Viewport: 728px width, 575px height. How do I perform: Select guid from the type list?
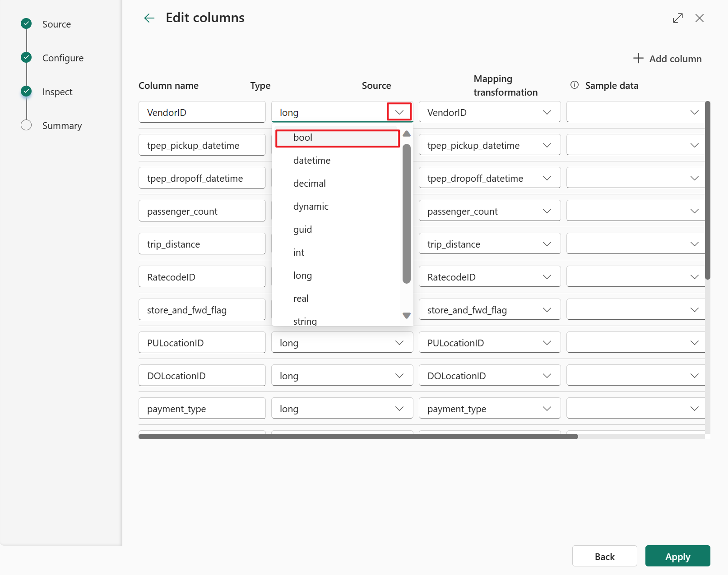pos(338,230)
